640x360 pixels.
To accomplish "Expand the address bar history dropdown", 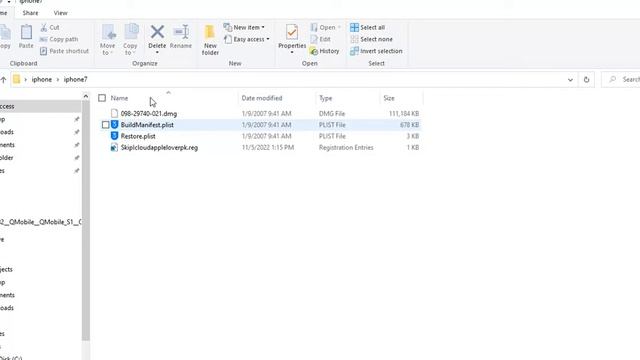I will pos(570,80).
